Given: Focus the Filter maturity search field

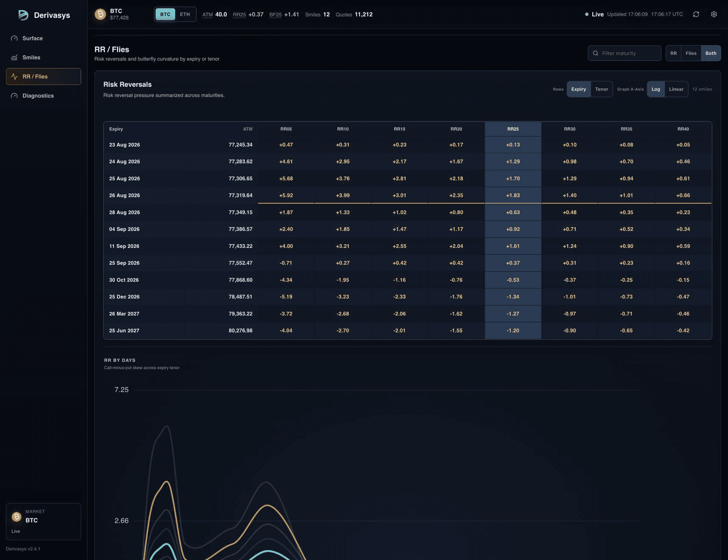Looking at the screenshot, I should pyautogui.click(x=624, y=53).
